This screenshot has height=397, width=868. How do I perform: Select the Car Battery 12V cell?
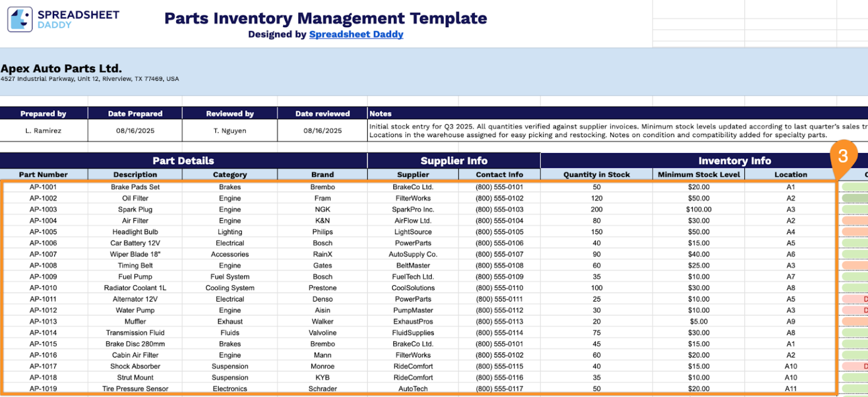(135, 243)
